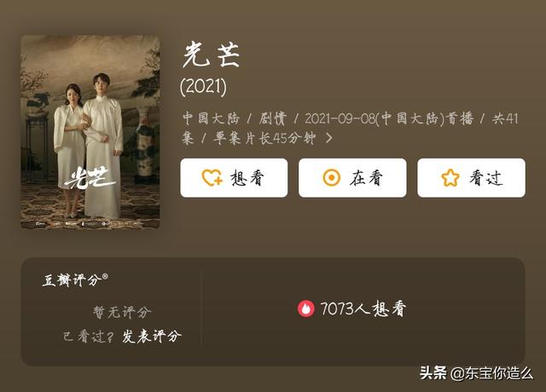Click the 暂无评分 text

click(122, 312)
